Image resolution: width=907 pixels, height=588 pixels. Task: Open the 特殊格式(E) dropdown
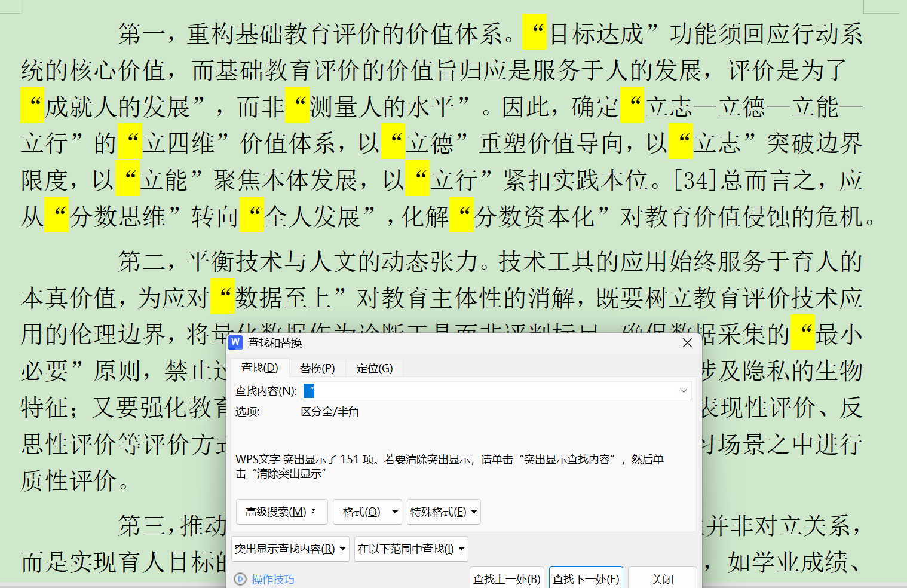[x=443, y=512]
